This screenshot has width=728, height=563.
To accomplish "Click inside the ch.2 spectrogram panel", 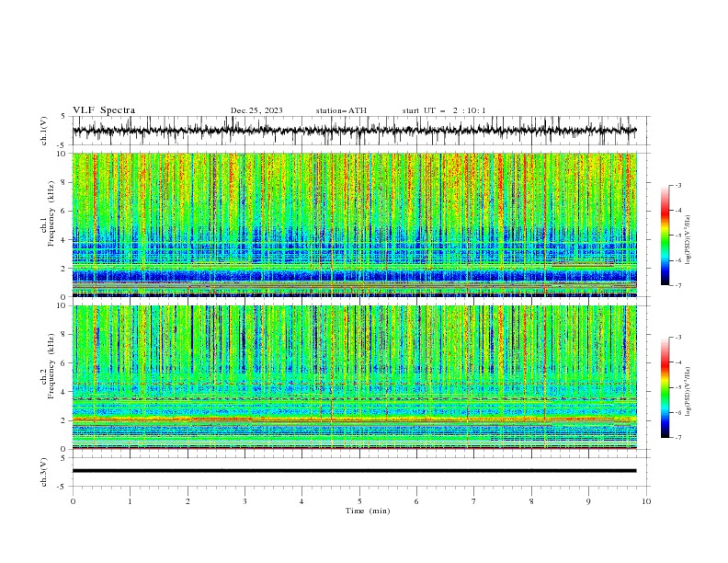I will pos(354,377).
